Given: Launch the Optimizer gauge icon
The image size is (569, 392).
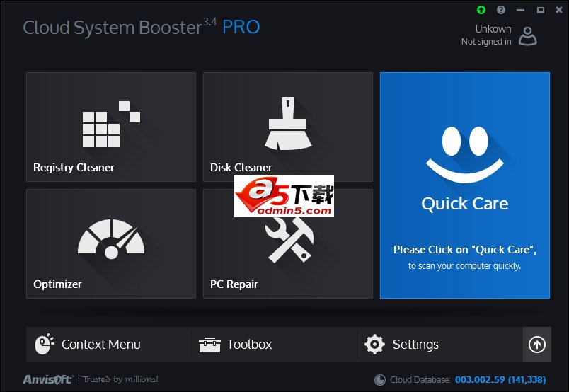Looking at the screenshot, I should (111, 239).
